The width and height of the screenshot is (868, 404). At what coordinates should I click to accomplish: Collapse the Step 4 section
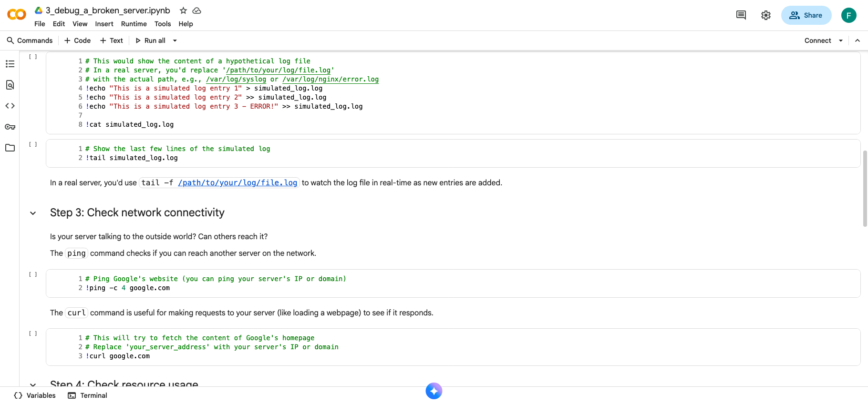coord(33,384)
